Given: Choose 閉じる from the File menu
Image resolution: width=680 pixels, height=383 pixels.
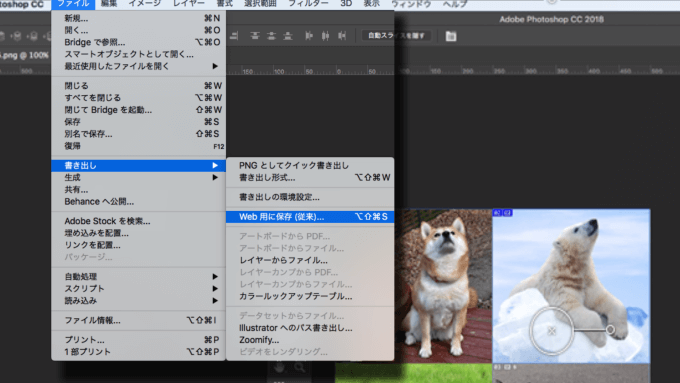Looking at the screenshot, I should 138,86.
